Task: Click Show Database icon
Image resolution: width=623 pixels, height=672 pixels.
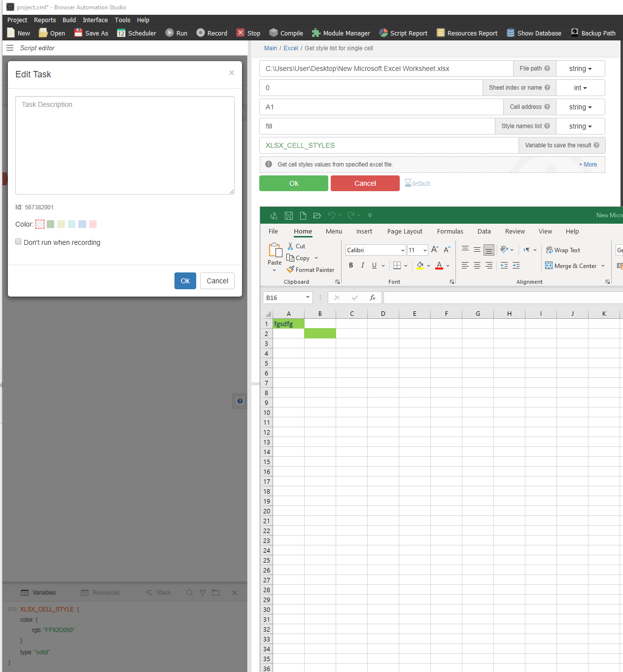Action: click(511, 33)
